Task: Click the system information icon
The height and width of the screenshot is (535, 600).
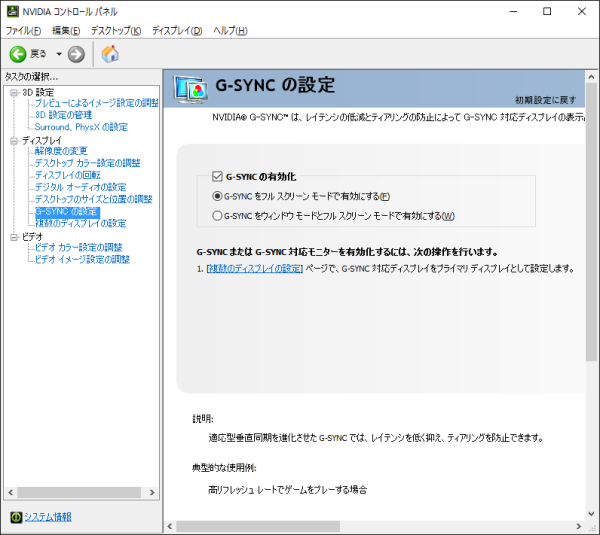Action: (16, 517)
